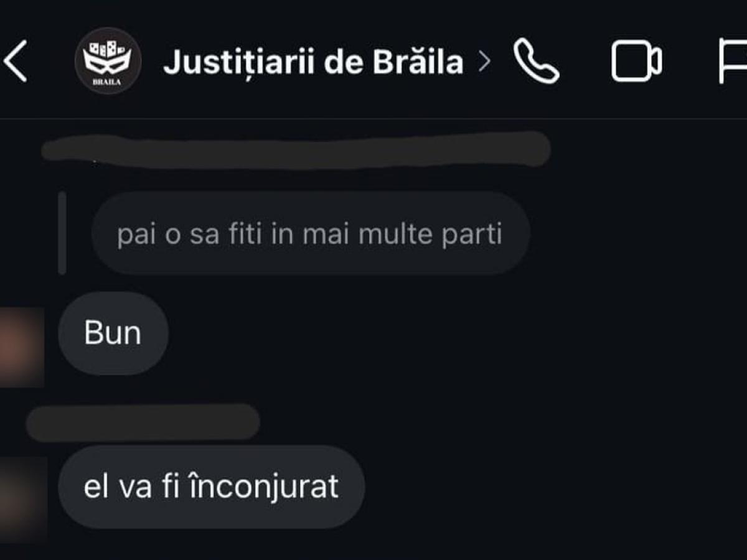Tap the long redacted bar at the top
This screenshot has width=747, height=560.
[296, 150]
